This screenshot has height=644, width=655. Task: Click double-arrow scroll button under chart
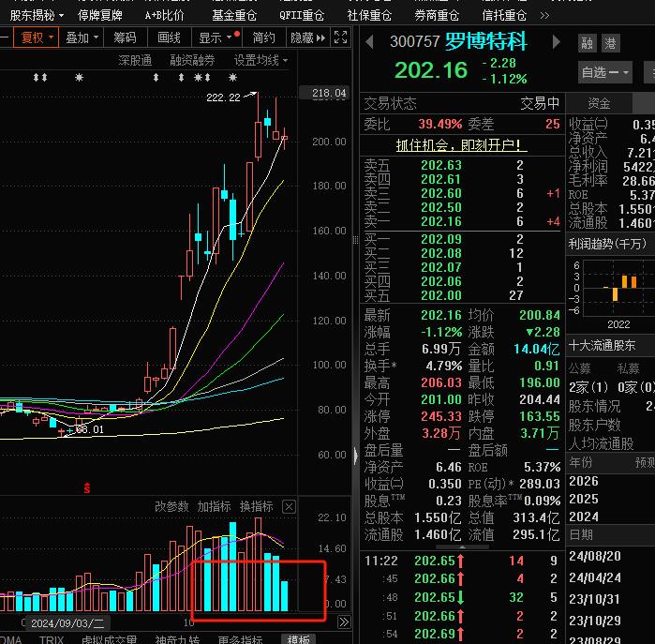[x=344, y=622]
